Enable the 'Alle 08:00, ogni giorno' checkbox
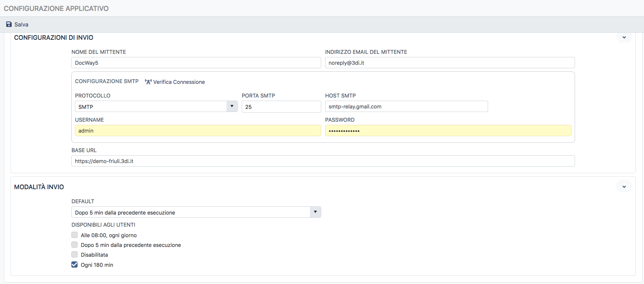 (x=74, y=235)
